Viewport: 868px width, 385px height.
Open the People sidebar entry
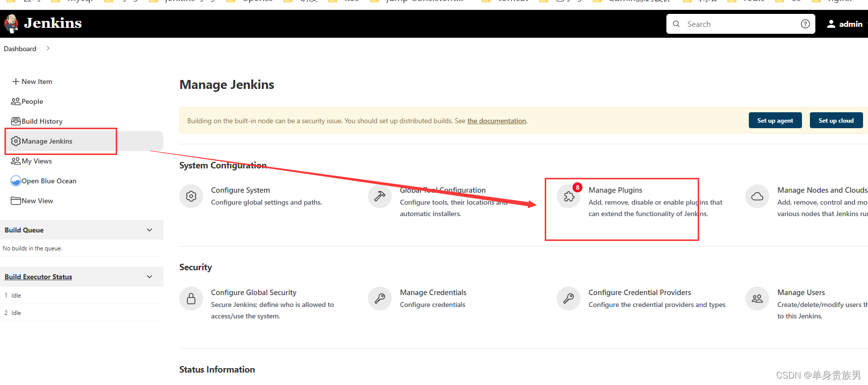pyautogui.click(x=32, y=101)
